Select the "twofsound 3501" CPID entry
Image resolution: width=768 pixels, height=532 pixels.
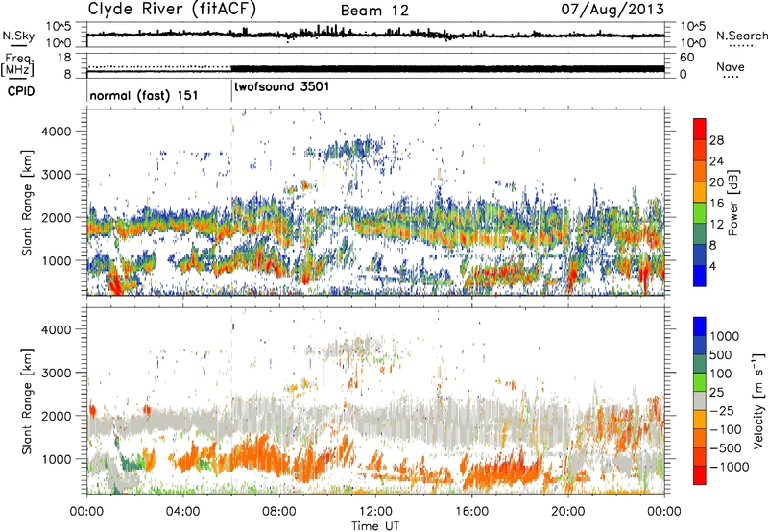point(281,87)
